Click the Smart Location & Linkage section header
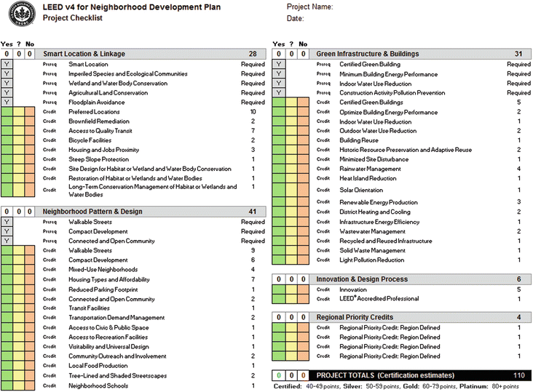The width and height of the screenshot is (533, 392). [151, 54]
